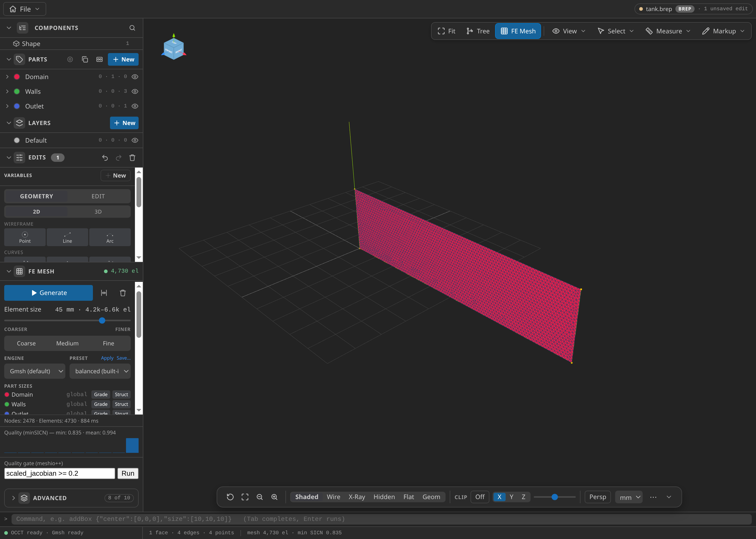Adjust the clip position slider
The height and width of the screenshot is (539, 756).
pos(554,497)
